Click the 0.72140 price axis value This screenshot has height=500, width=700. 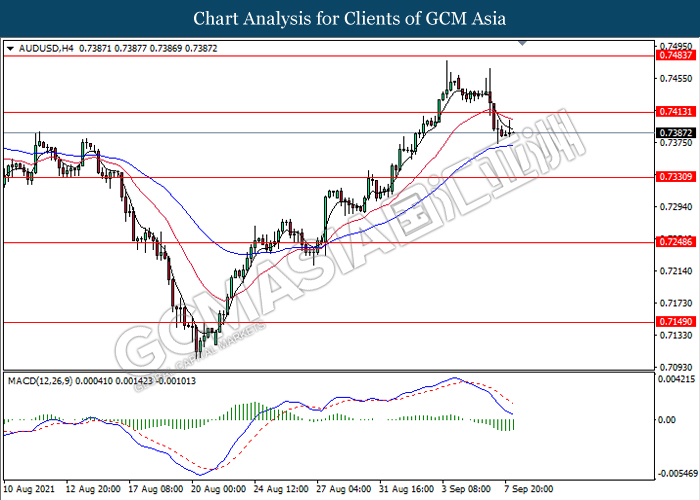[x=676, y=271]
